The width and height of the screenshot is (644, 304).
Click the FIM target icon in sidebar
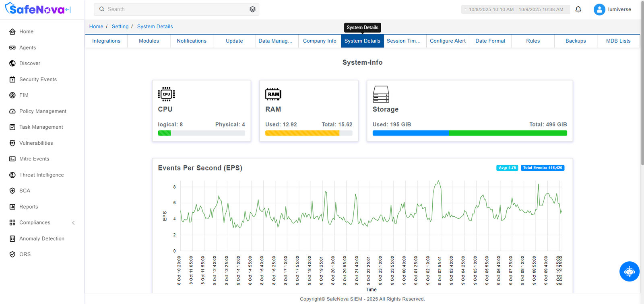click(x=12, y=95)
